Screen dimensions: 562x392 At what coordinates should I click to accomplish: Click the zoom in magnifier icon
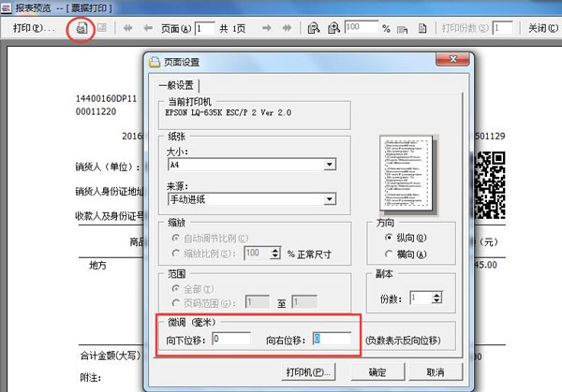[x=333, y=28]
